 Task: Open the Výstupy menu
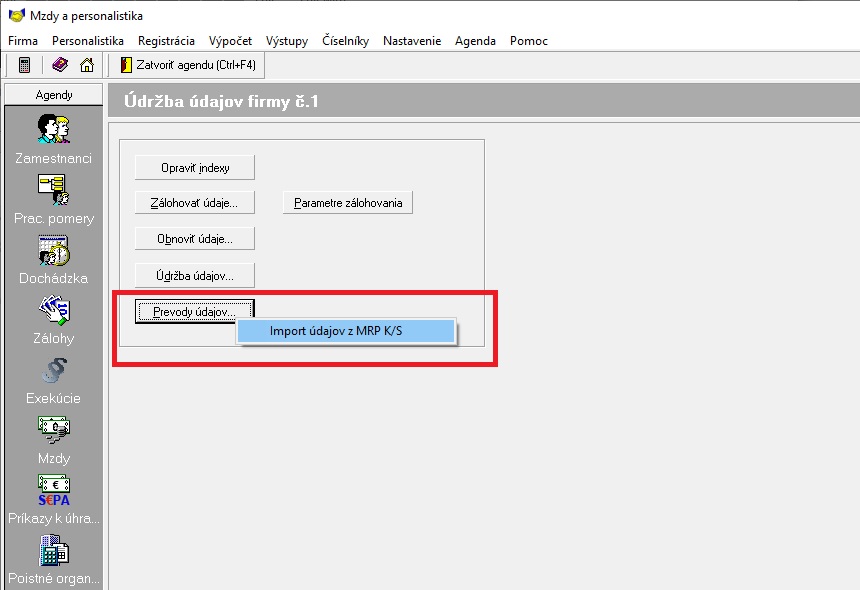287,41
